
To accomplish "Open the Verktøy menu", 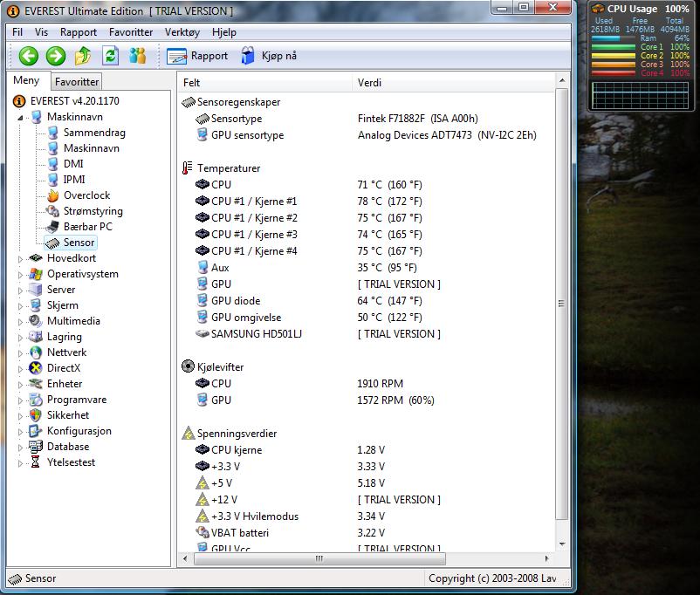I will (182, 32).
